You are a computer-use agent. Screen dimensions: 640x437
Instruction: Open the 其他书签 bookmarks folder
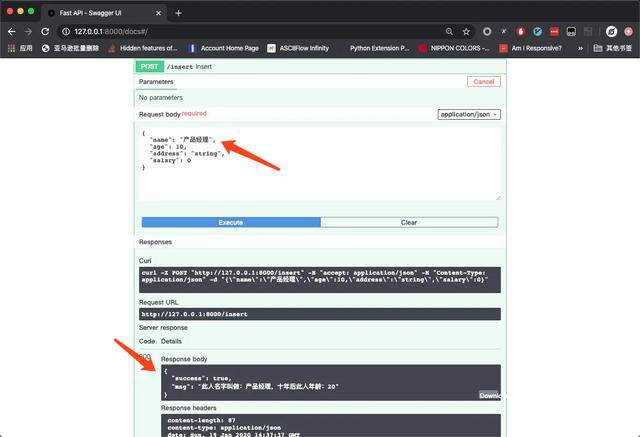coord(610,48)
